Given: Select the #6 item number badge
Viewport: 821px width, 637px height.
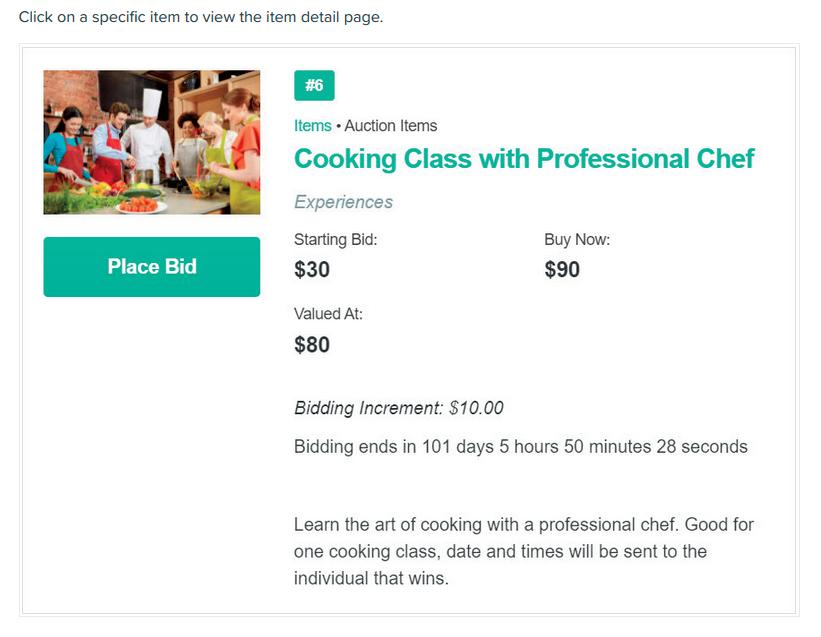Looking at the screenshot, I should tap(314, 85).
